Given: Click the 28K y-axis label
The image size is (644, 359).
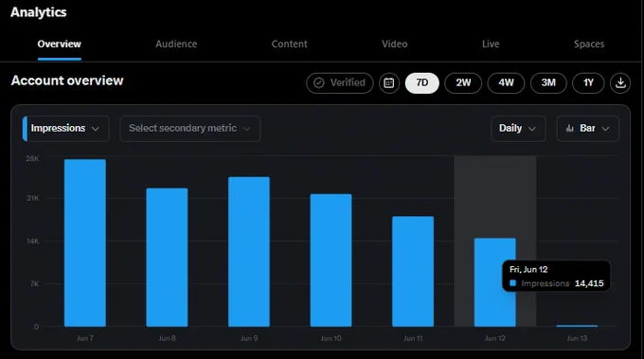Looking at the screenshot, I should click(x=32, y=158).
